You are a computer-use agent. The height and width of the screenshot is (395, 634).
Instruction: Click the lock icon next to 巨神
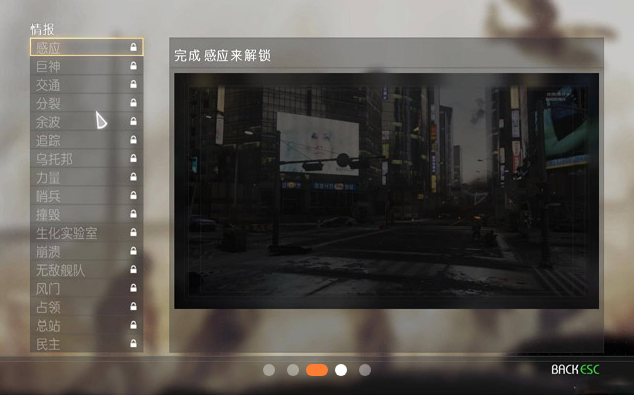(x=133, y=65)
